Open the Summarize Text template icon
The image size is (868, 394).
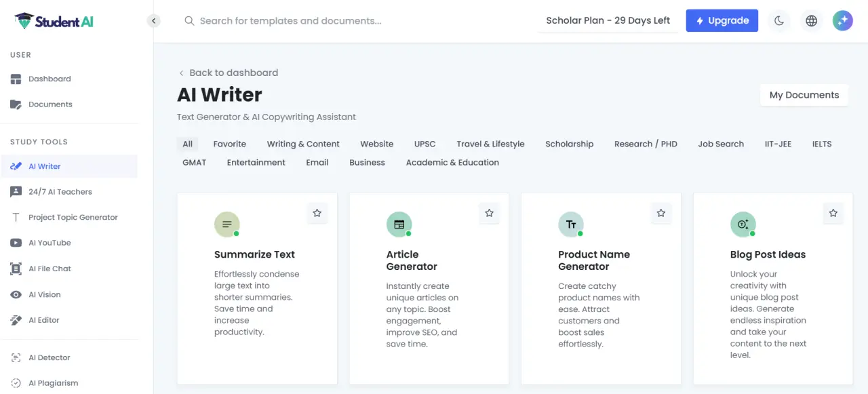coord(227,224)
